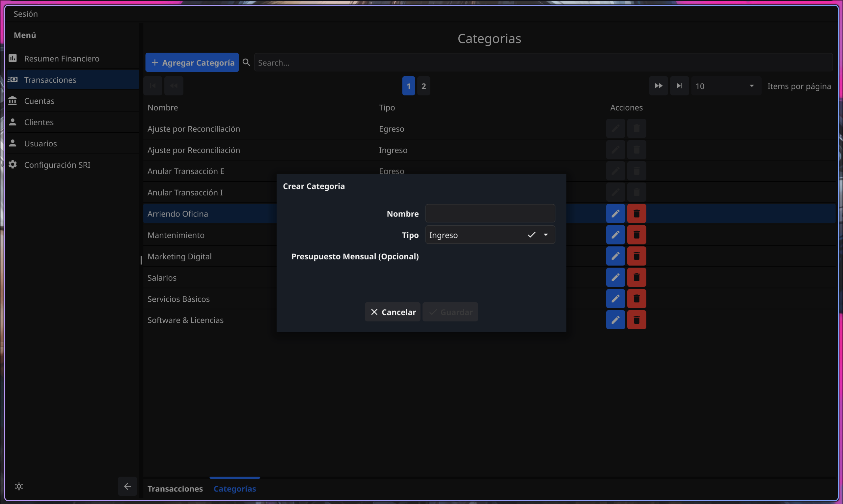Jump to last page icon
The width and height of the screenshot is (843, 504).
679,86
